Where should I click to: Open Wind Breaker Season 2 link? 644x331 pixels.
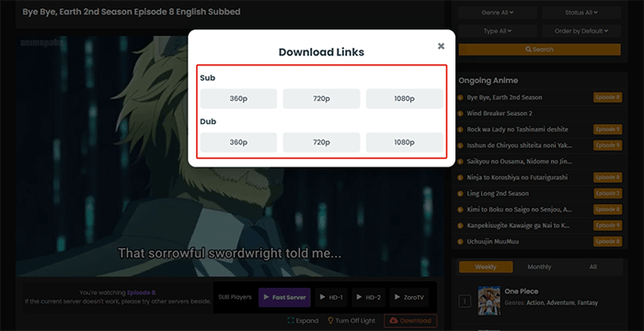[500, 113]
